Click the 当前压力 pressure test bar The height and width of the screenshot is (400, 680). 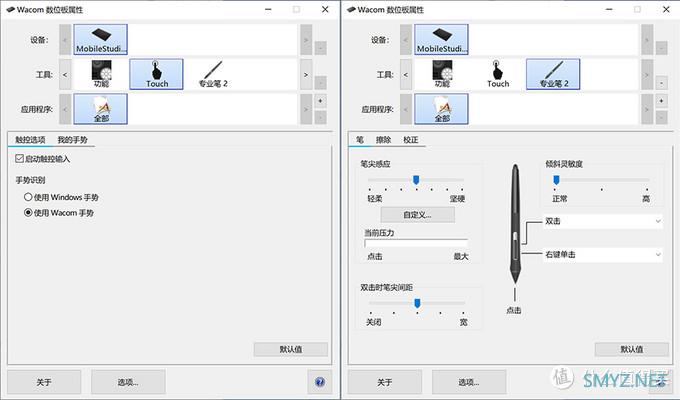click(x=416, y=243)
